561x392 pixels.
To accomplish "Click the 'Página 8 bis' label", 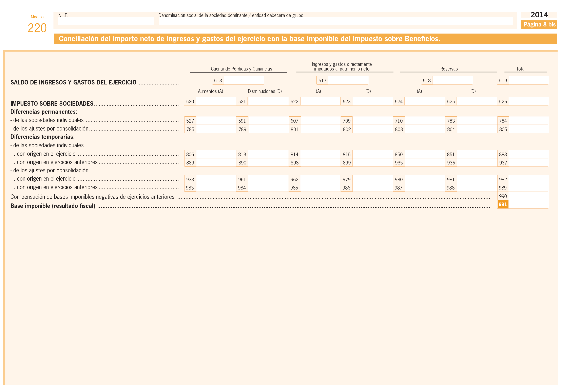I will (539, 25).
